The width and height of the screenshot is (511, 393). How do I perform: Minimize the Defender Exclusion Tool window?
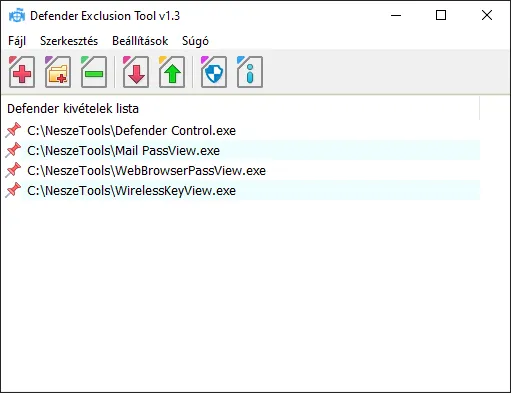point(396,15)
